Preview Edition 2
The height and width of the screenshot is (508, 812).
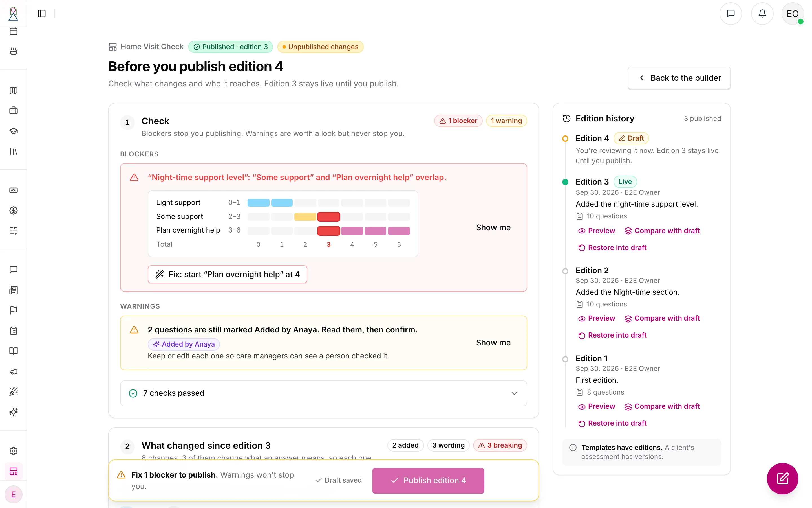click(x=597, y=319)
